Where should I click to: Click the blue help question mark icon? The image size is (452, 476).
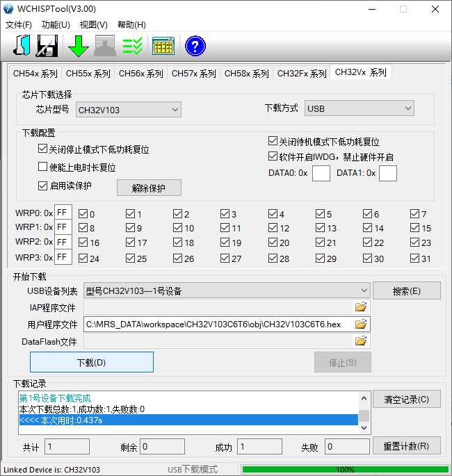click(195, 46)
